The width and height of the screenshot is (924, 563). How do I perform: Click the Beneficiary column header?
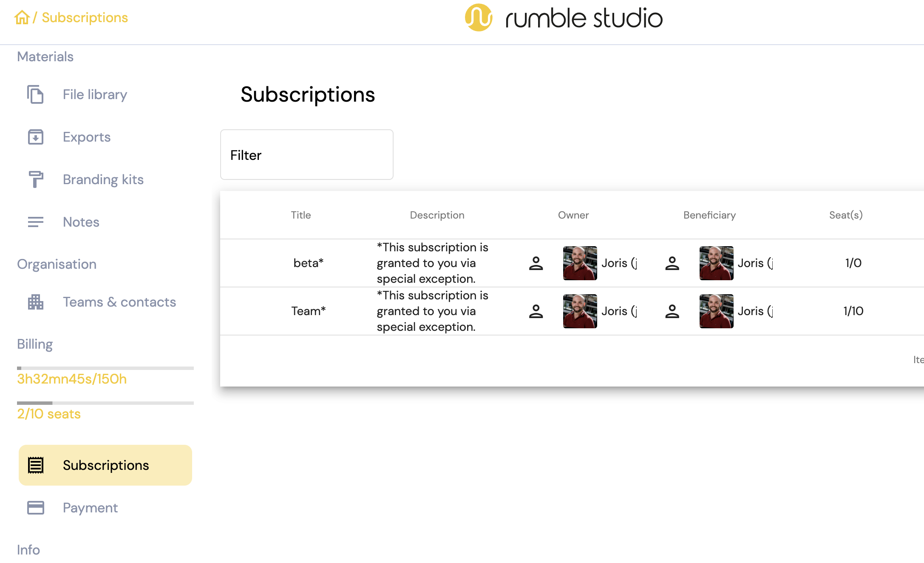click(x=709, y=215)
